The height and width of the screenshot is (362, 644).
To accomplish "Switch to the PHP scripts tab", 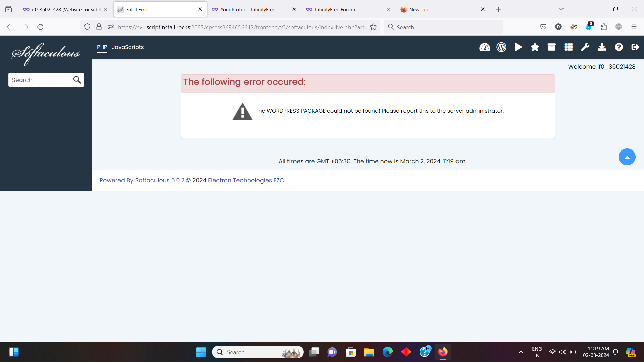I will point(102,47).
